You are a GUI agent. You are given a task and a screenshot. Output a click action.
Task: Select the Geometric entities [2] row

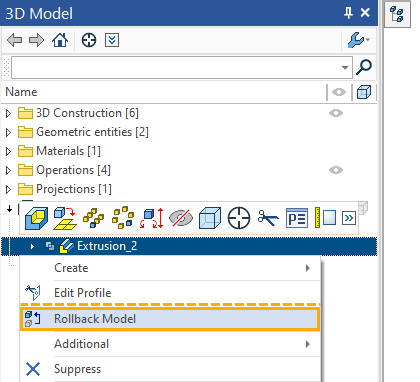[189, 132]
